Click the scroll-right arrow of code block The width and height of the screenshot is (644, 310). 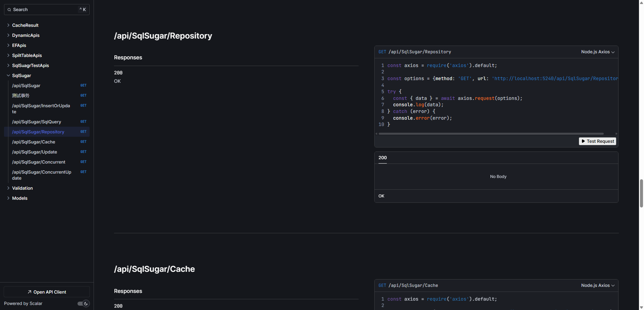[616, 133]
